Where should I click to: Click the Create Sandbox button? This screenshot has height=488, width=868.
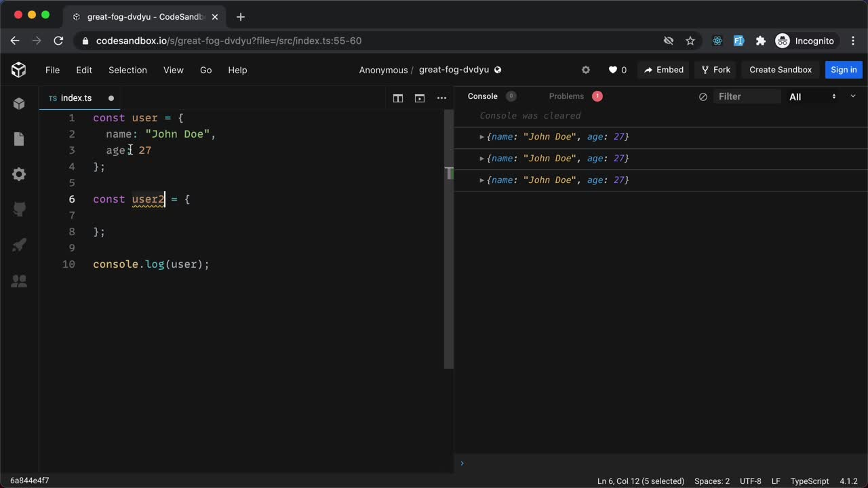(x=780, y=69)
